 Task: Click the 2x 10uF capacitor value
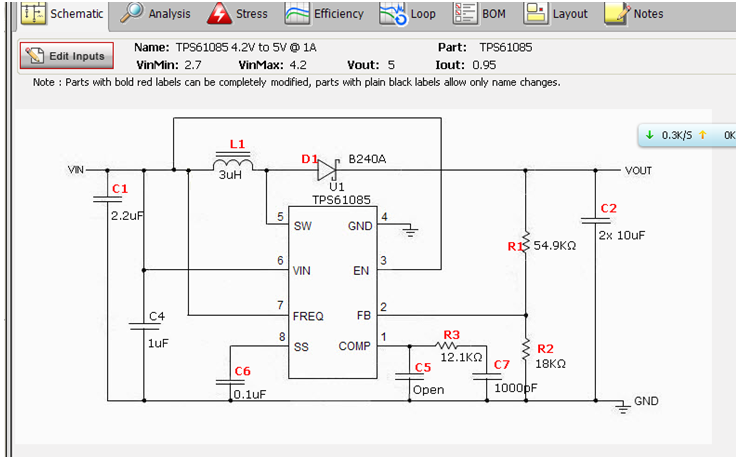[x=621, y=236]
